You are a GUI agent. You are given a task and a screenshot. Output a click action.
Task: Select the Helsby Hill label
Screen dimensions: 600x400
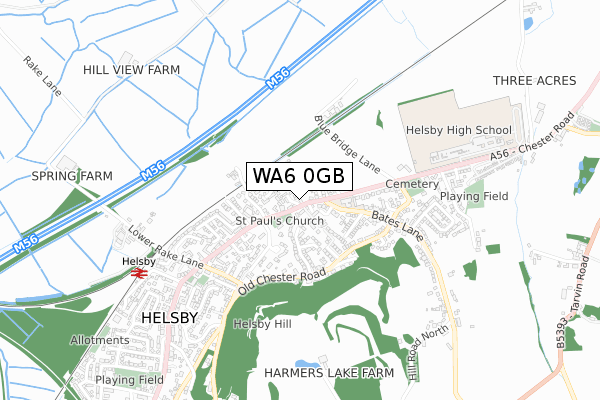pos(262,324)
